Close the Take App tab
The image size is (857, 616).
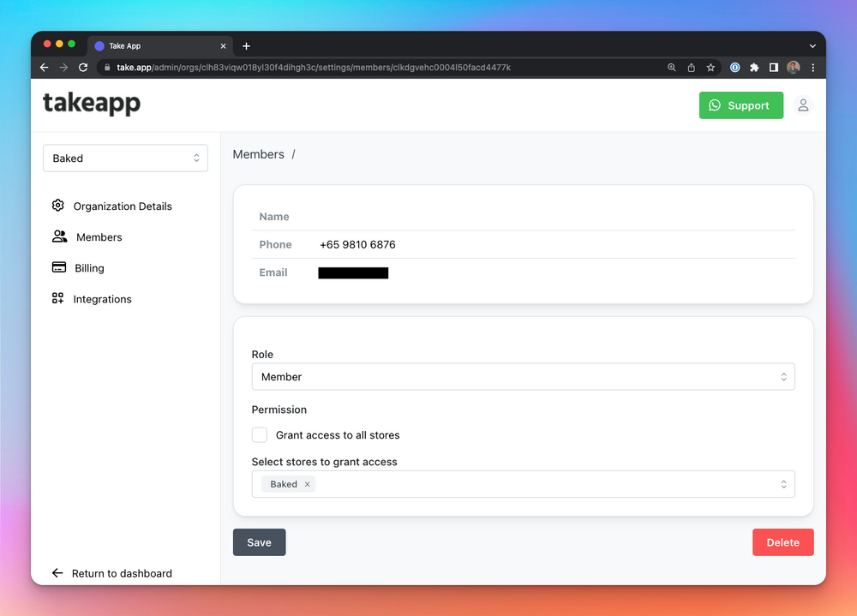coord(223,46)
